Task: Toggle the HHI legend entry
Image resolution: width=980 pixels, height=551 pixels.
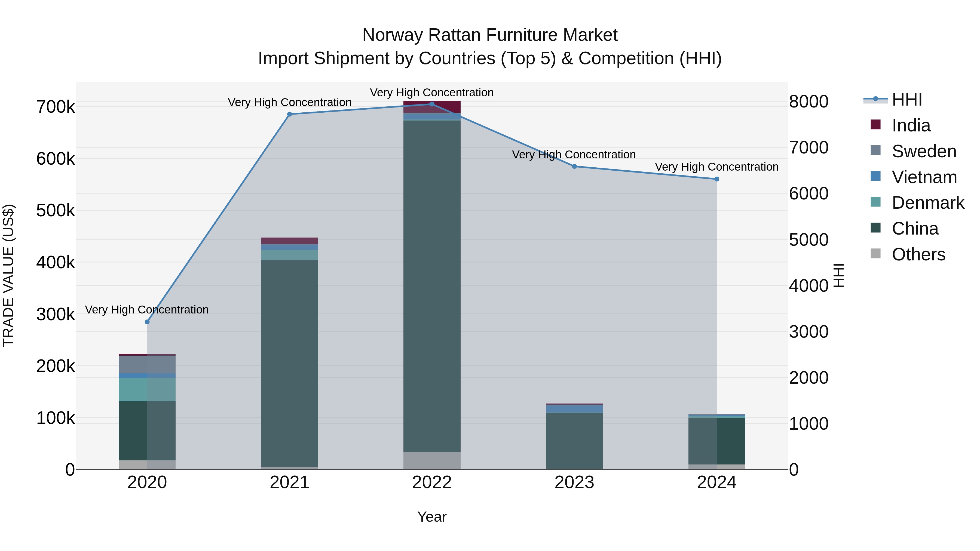Action: pyautogui.click(x=893, y=100)
